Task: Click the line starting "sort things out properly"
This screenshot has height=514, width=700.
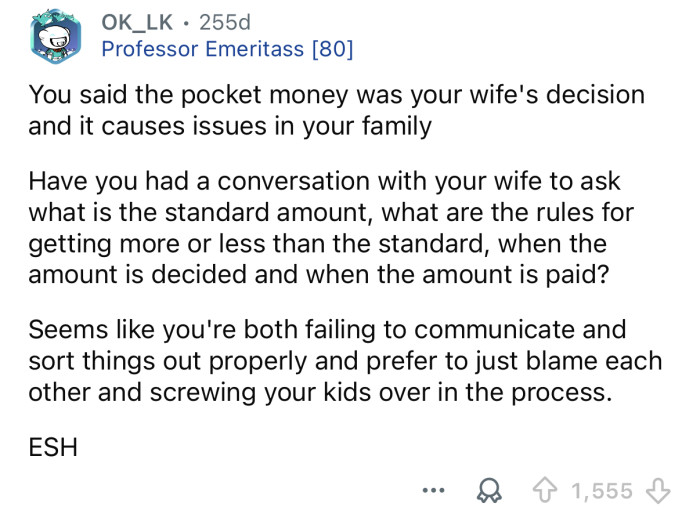Action: pyautogui.click(x=345, y=360)
